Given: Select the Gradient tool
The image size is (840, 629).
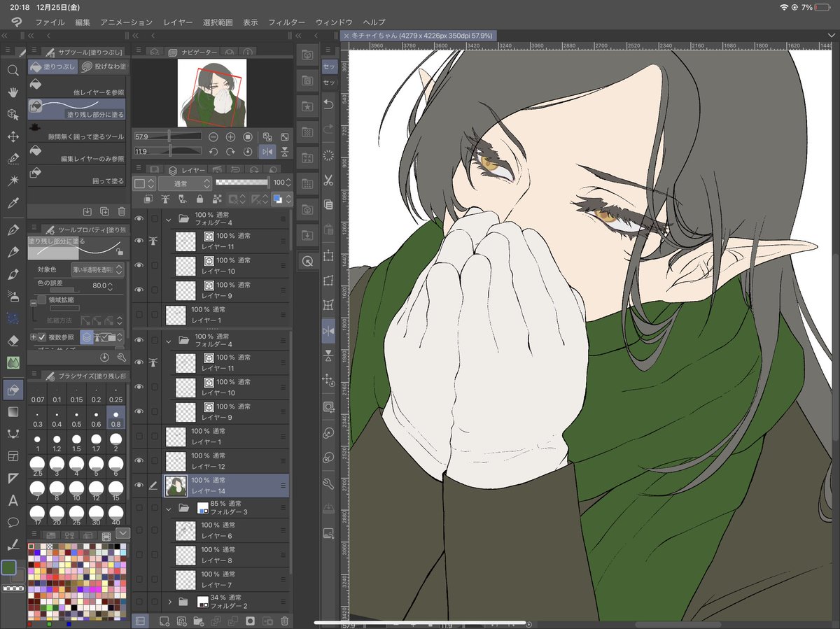Looking at the screenshot, I should click(x=13, y=412).
